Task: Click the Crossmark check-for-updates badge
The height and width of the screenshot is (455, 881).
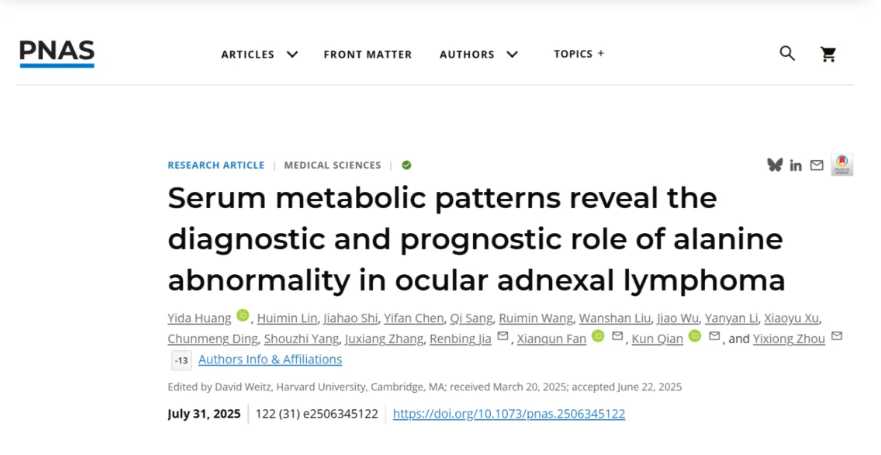Action: click(x=842, y=165)
